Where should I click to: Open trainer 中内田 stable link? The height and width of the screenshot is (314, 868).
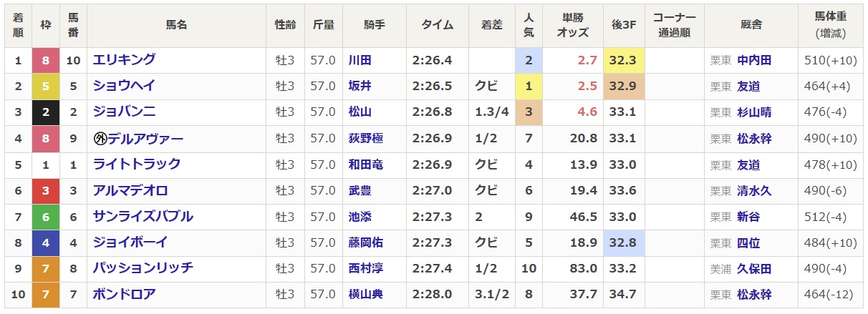pos(755,61)
